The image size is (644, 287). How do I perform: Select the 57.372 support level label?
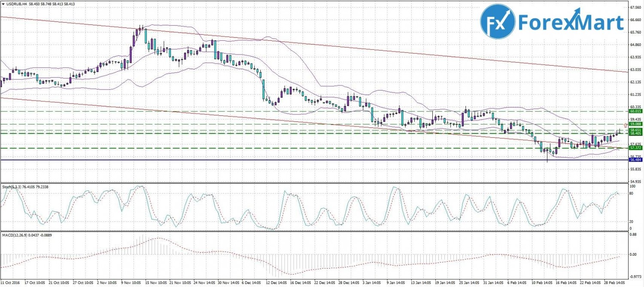635,148
